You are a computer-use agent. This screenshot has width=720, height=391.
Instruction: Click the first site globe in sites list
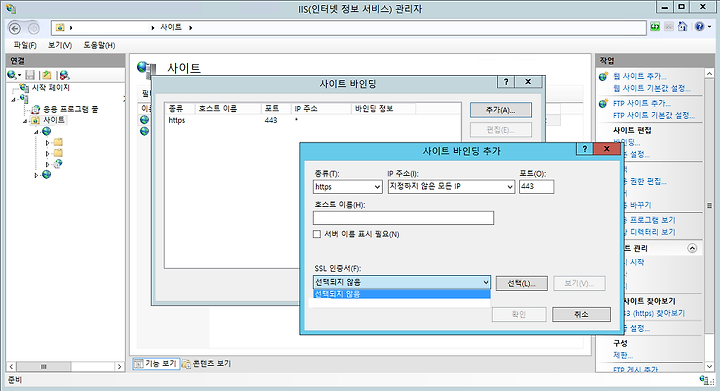pos(145,120)
